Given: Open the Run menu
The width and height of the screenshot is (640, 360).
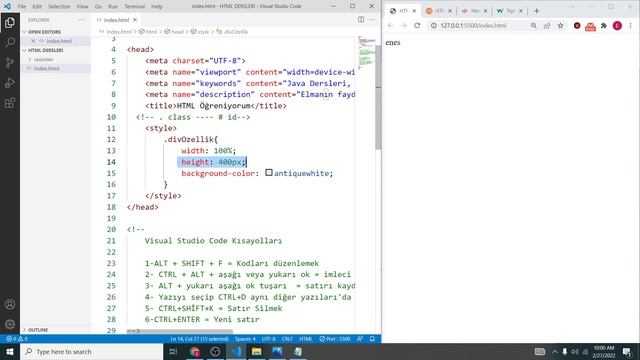Looking at the screenshot, I should click(x=113, y=7).
